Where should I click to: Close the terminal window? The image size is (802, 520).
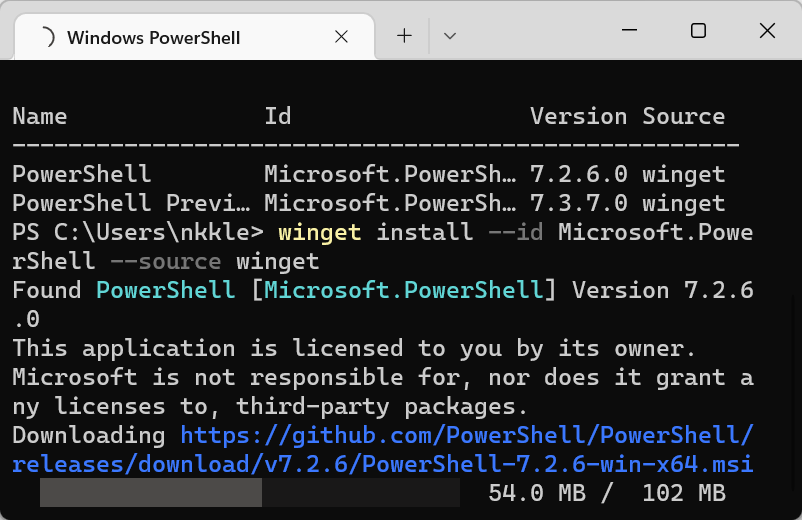pyautogui.click(x=767, y=31)
